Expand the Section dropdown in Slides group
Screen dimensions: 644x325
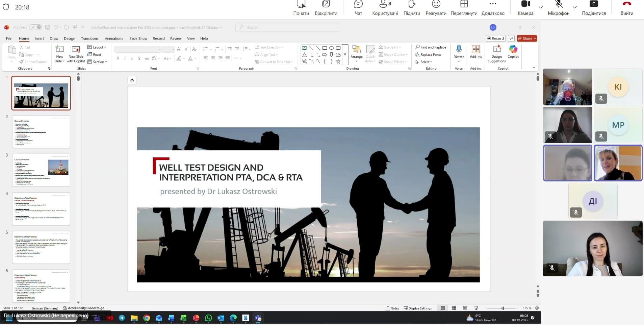[x=97, y=62]
